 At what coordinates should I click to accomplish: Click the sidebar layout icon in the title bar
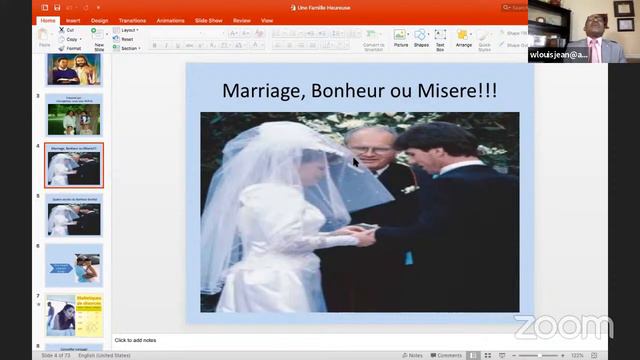pyautogui.click(x=44, y=7)
